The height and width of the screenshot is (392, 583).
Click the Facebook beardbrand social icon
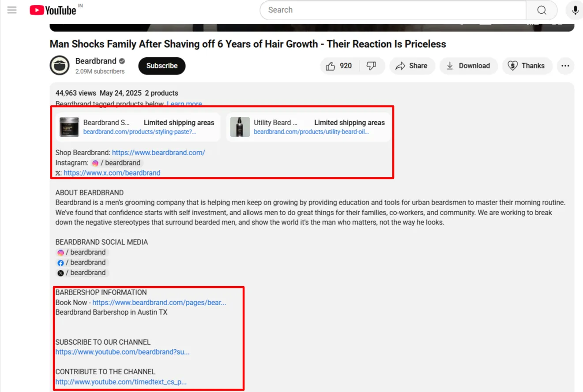(x=60, y=262)
